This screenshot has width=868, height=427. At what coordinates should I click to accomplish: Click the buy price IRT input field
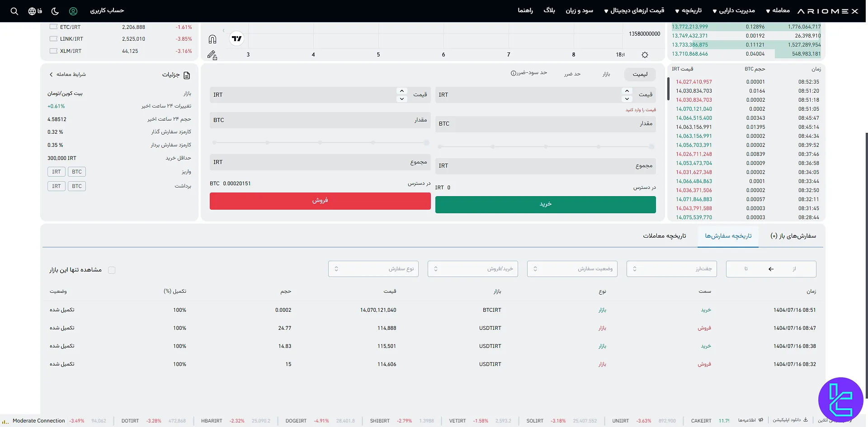click(529, 95)
